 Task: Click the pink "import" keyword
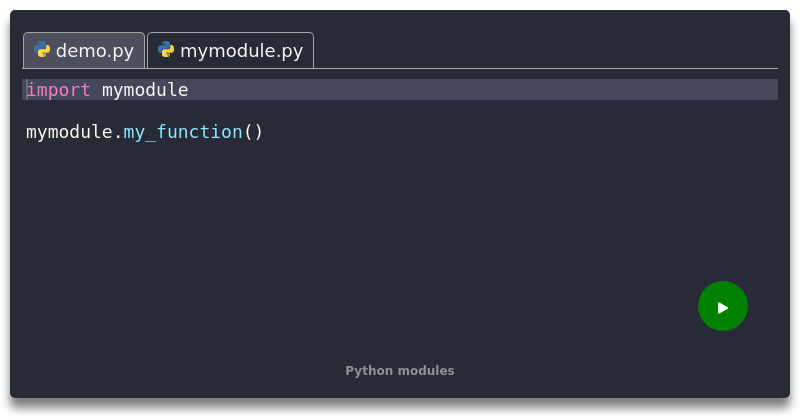pyautogui.click(x=59, y=90)
